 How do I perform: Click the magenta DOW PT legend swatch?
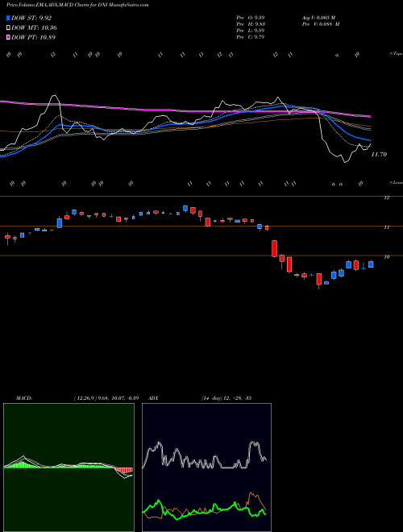(x=8, y=37)
